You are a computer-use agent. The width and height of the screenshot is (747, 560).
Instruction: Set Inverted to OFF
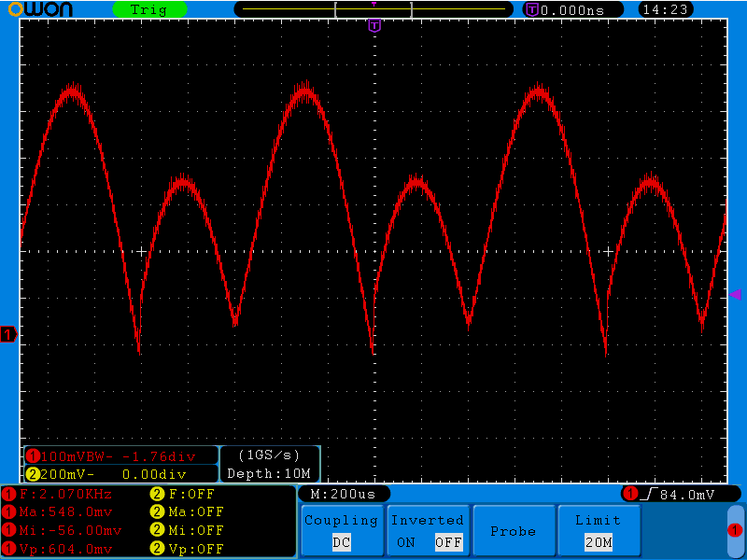[x=448, y=542]
